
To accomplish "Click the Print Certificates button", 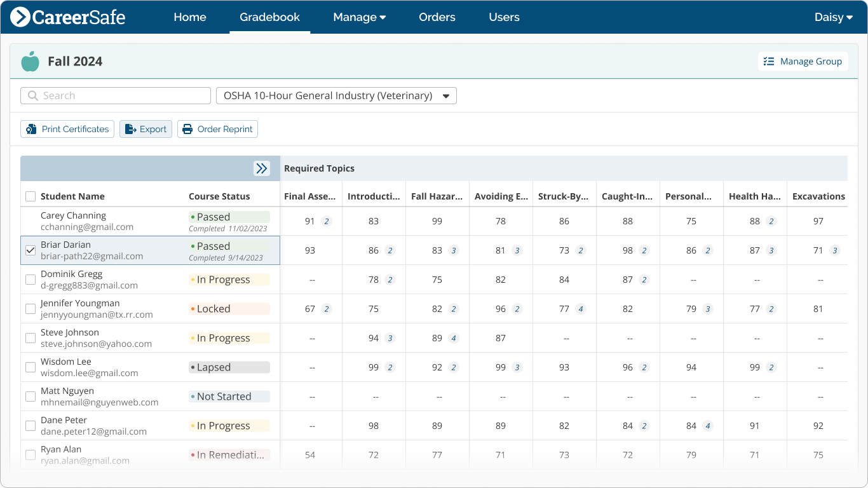I will (67, 129).
